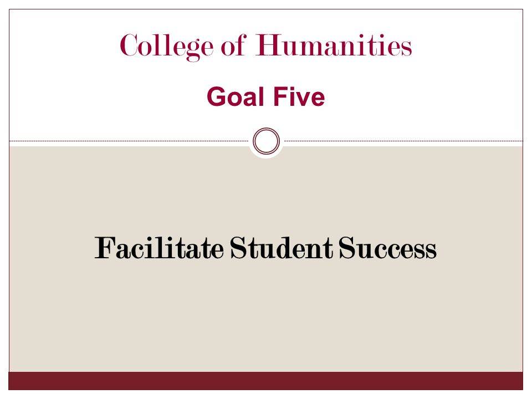Select the "College of Humanities" title text
This screenshot has width=532, height=399.
(x=265, y=47)
